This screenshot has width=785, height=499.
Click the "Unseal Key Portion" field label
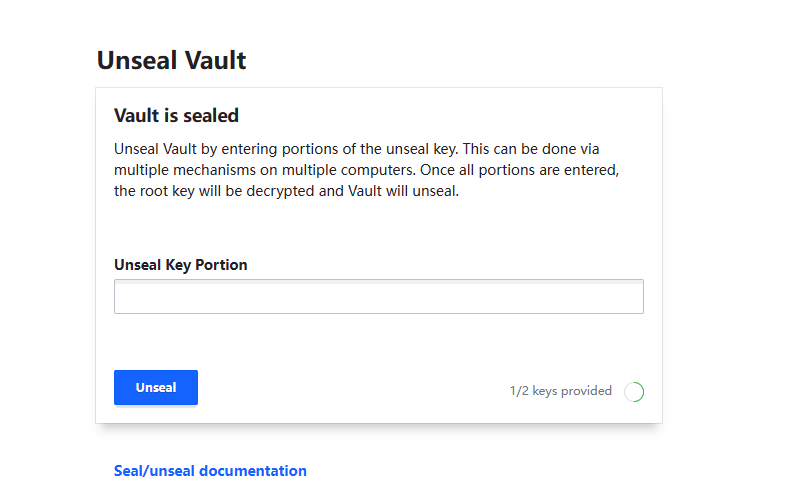[x=181, y=265]
